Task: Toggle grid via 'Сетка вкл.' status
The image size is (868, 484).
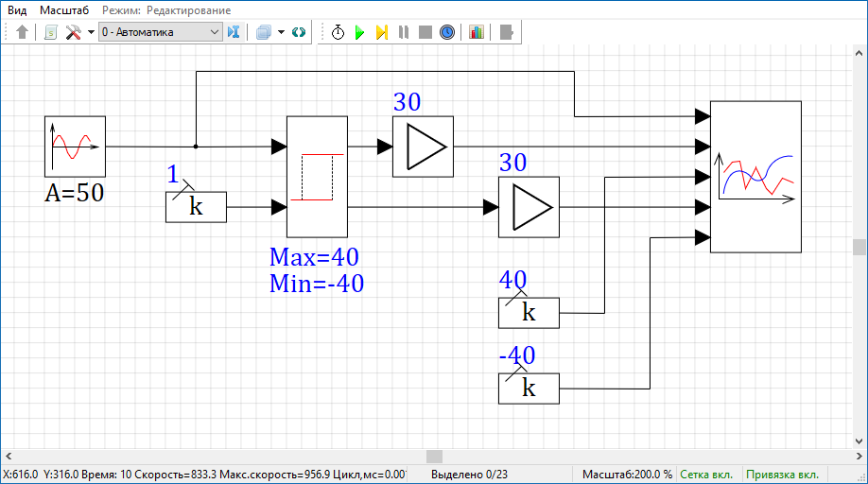Action: [x=706, y=475]
